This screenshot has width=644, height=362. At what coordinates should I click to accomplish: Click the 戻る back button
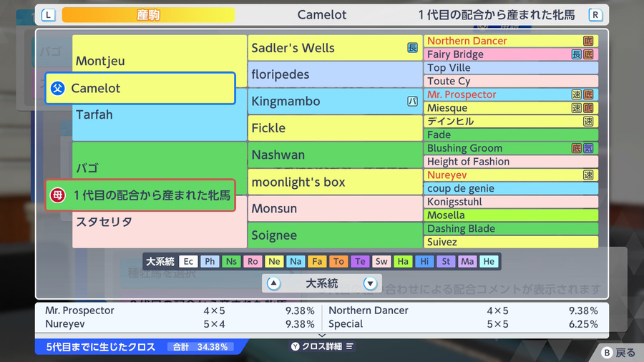pyautogui.click(x=618, y=353)
